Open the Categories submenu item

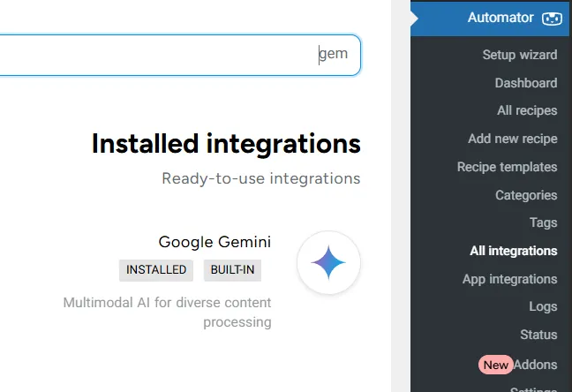(x=526, y=195)
